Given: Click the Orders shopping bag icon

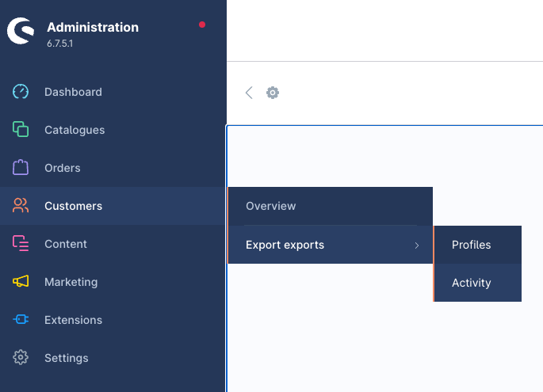Looking at the screenshot, I should tap(21, 167).
